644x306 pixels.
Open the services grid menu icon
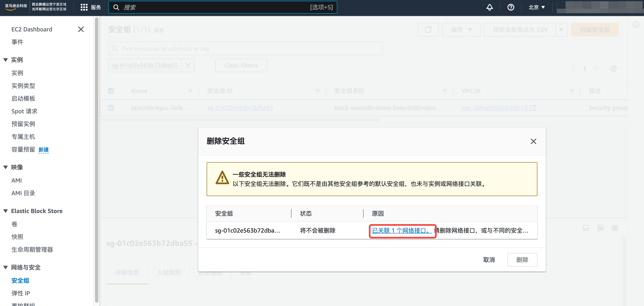[x=84, y=7]
